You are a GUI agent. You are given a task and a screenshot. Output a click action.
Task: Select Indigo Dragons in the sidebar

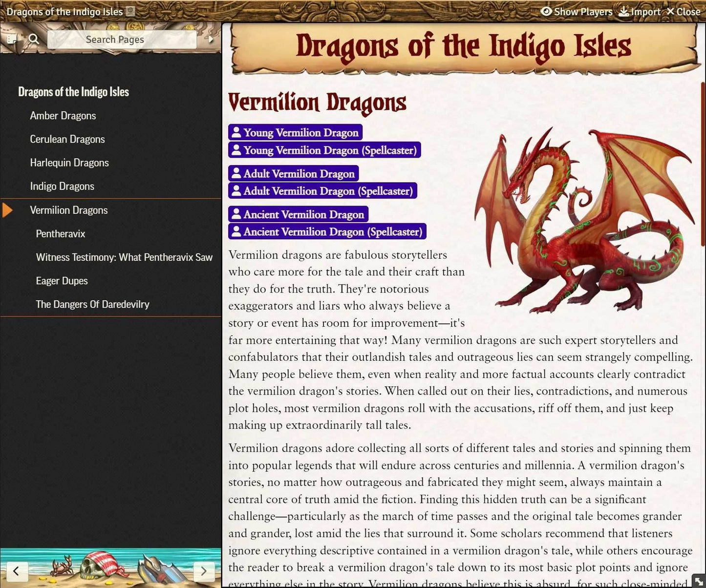(62, 186)
